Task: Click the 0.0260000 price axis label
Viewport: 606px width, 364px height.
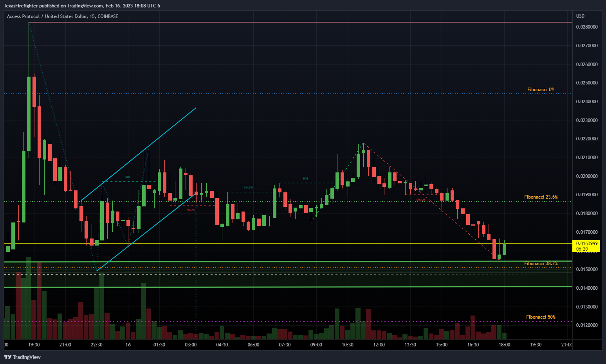Action: 587,65
